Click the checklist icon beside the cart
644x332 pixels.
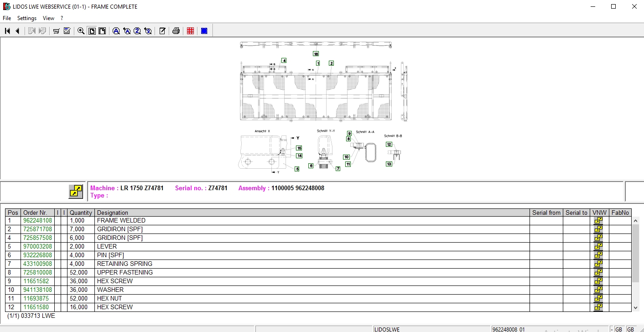(67, 31)
